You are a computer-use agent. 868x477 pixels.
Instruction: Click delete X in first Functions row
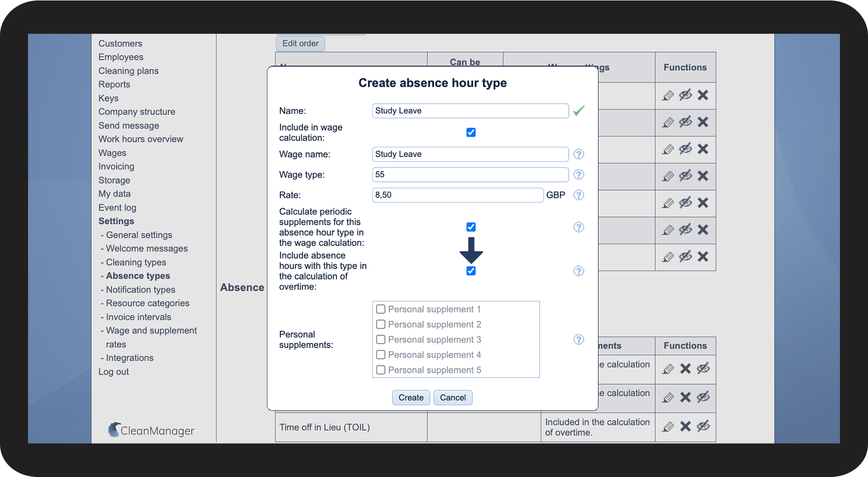click(703, 95)
